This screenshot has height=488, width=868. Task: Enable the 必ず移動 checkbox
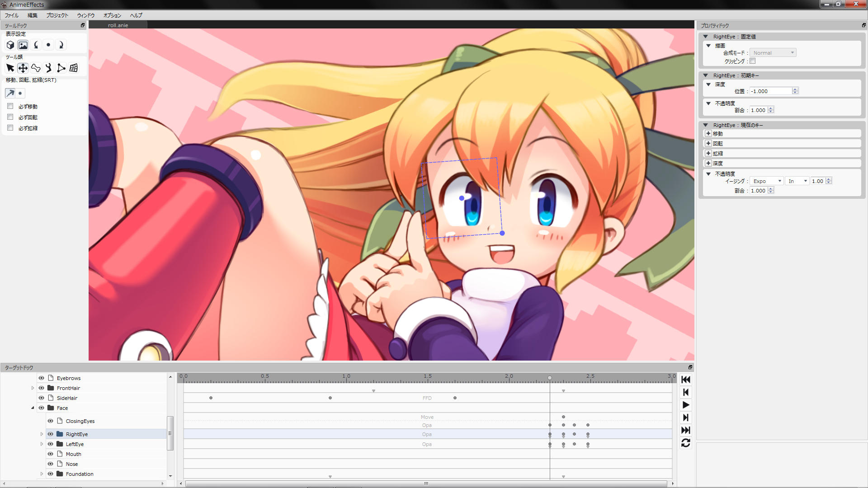pos(10,106)
